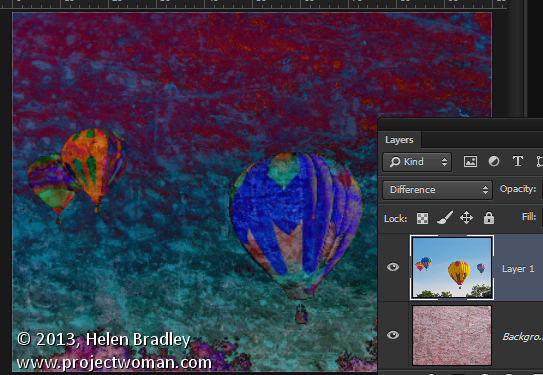Hide the Background layer eye icon
This screenshot has width=543, height=375.
[393, 335]
